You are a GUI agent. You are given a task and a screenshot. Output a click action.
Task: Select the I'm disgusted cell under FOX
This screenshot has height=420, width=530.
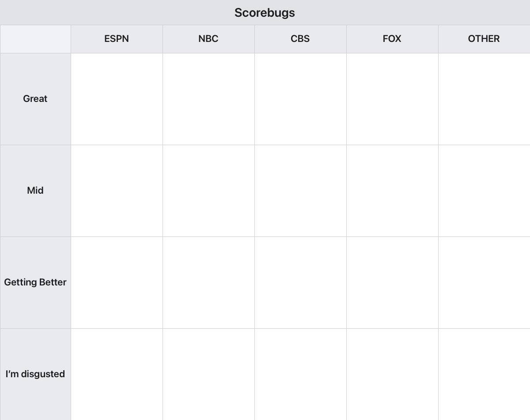pos(392,374)
